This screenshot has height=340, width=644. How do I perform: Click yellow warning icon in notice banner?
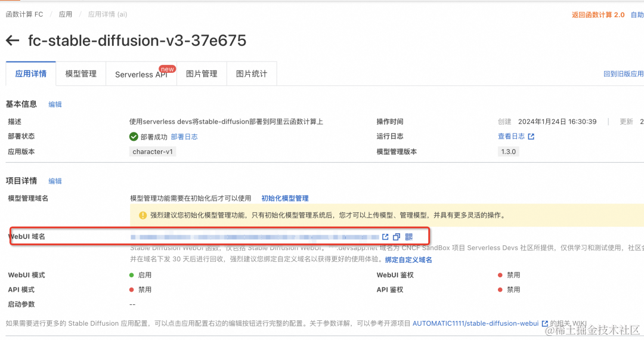pyautogui.click(x=143, y=215)
